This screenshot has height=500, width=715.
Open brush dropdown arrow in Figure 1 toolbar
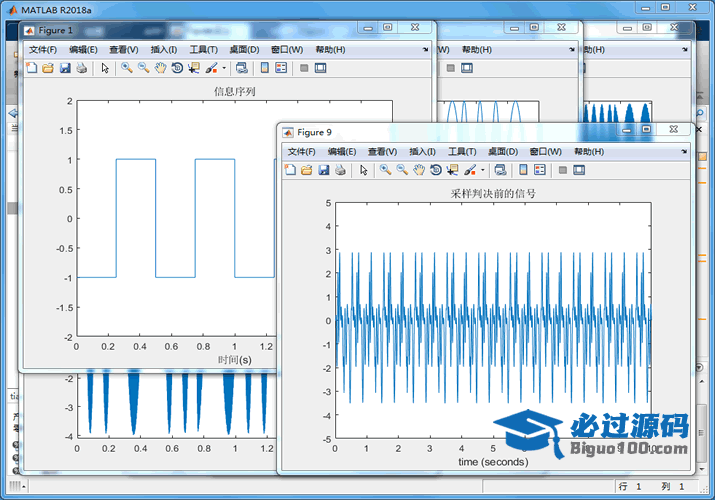click(224, 68)
